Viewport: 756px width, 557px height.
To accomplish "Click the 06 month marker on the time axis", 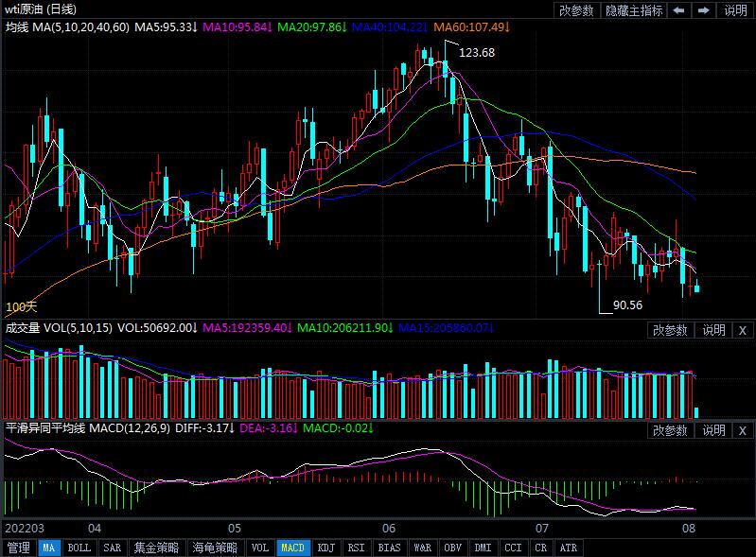I will click(388, 528).
